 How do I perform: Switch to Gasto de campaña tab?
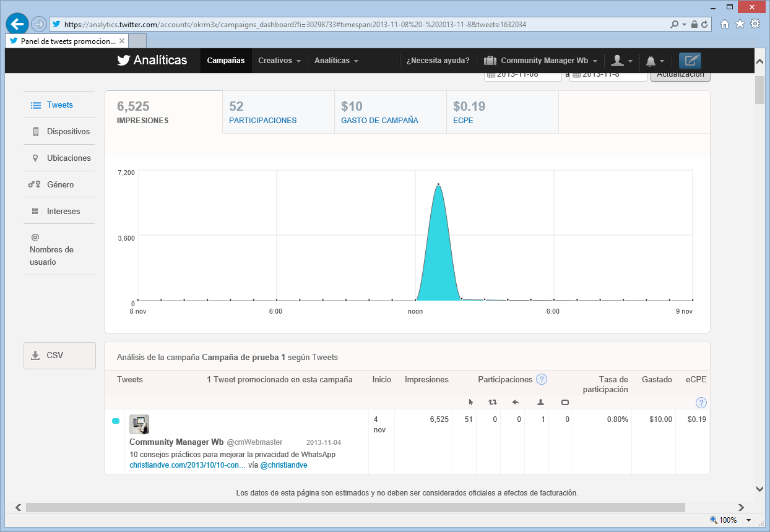(x=391, y=112)
